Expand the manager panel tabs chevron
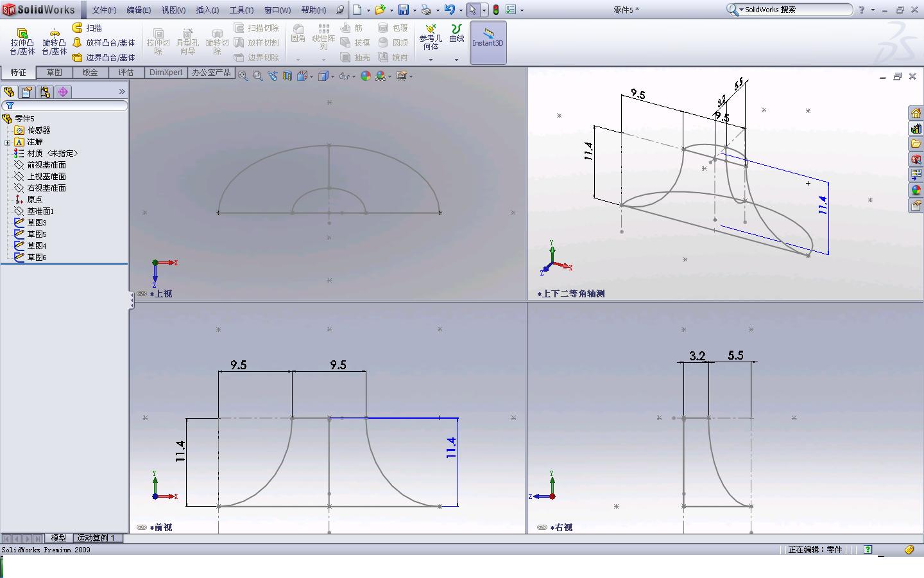Image resolution: width=924 pixels, height=578 pixels. 122,92
